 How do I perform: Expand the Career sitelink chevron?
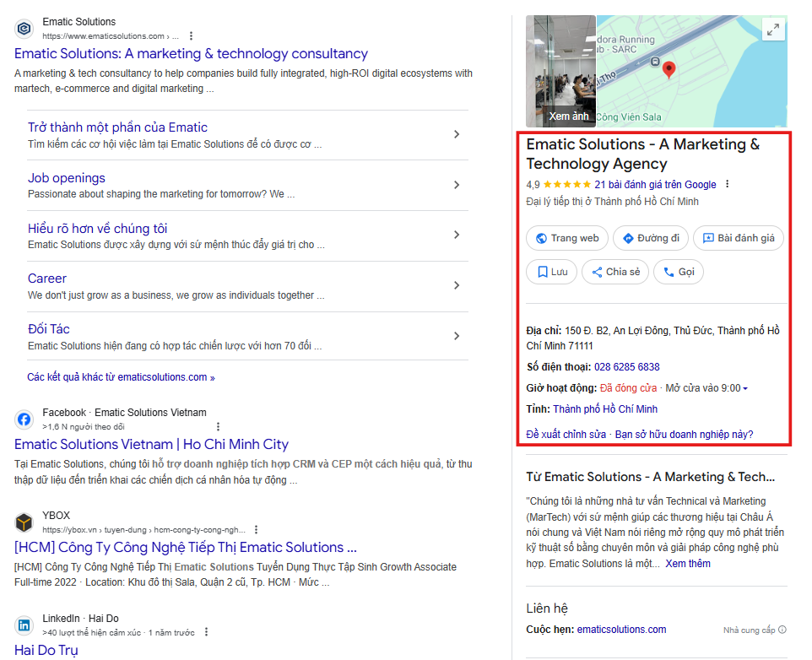pos(456,285)
